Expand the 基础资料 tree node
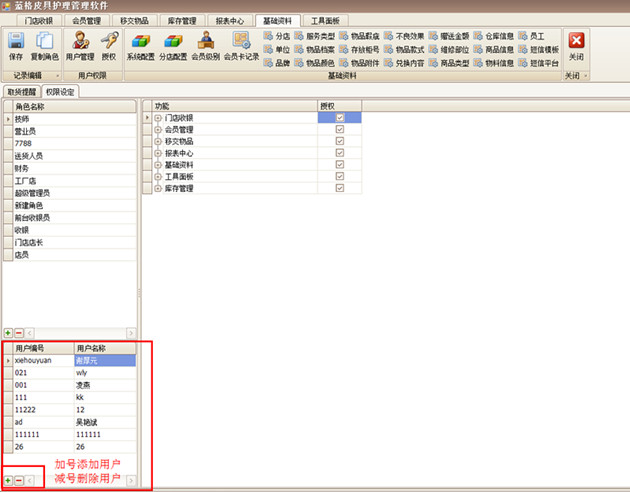This screenshot has width=630, height=492. pyautogui.click(x=158, y=165)
